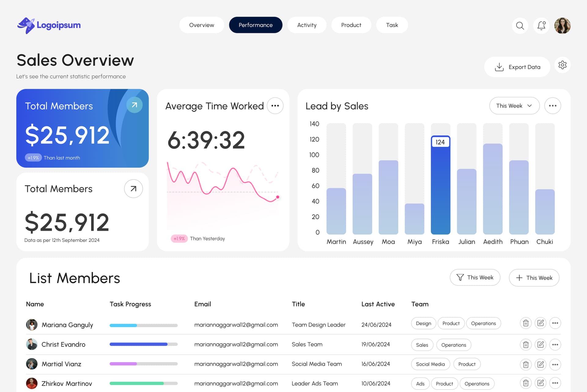Click the 124 tooltip on Friska bar
587x392 pixels.
[x=440, y=142]
